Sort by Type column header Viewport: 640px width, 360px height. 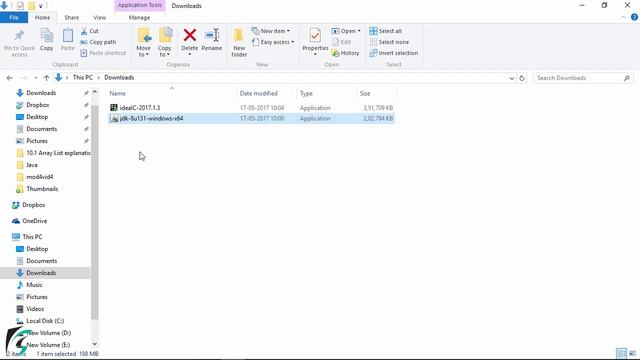(x=306, y=93)
